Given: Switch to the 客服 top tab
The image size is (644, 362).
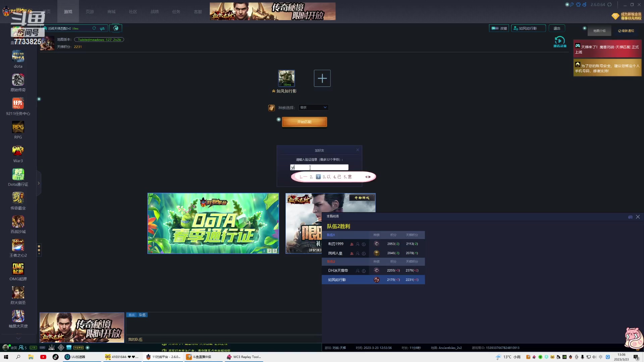Looking at the screenshot, I should coord(198,12).
